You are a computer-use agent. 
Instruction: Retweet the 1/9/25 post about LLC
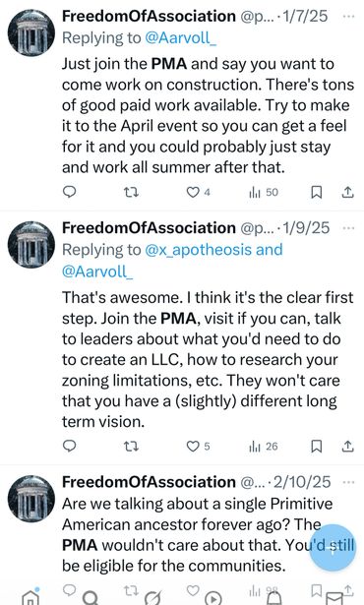click(131, 446)
